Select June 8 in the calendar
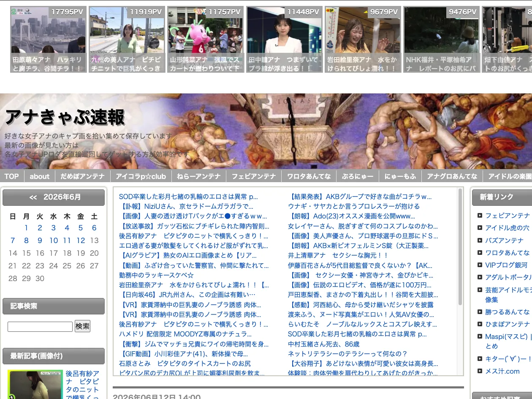This screenshot has width=532, height=399. pos(26,240)
